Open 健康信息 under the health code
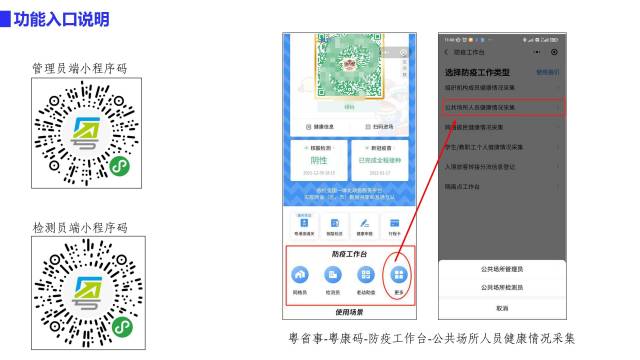The image size is (640, 360). pyautogui.click(x=320, y=127)
